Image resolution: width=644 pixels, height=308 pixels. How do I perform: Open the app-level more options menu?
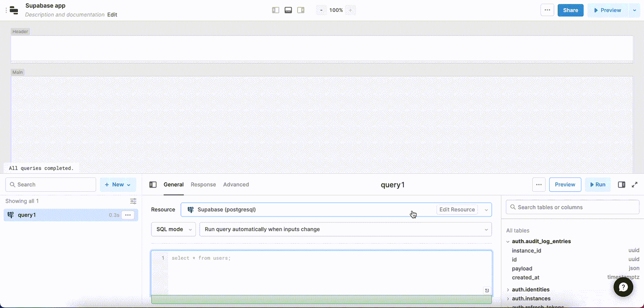[547, 10]
